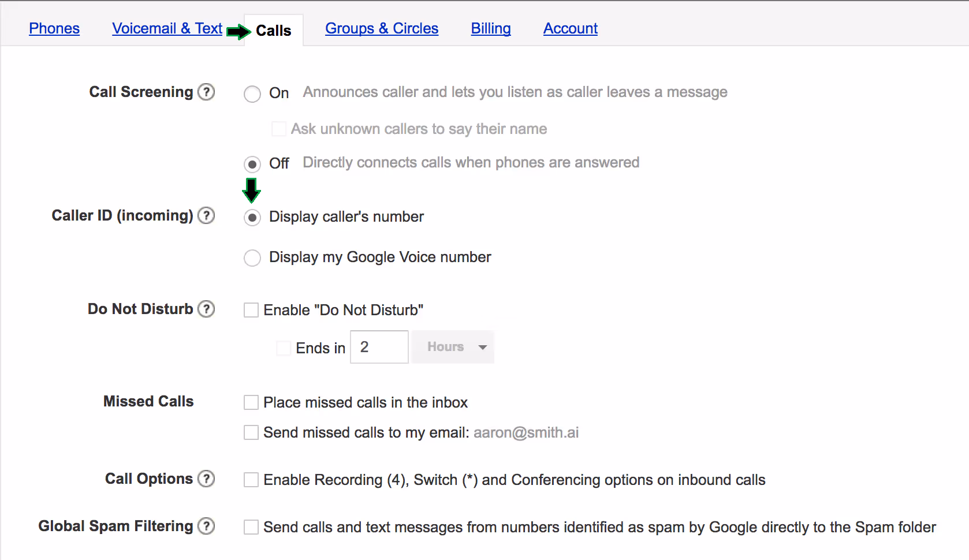This screenshot has height=560, width=969.
Task: Open the Groups & Circles tab
Action: click(382, 28)
